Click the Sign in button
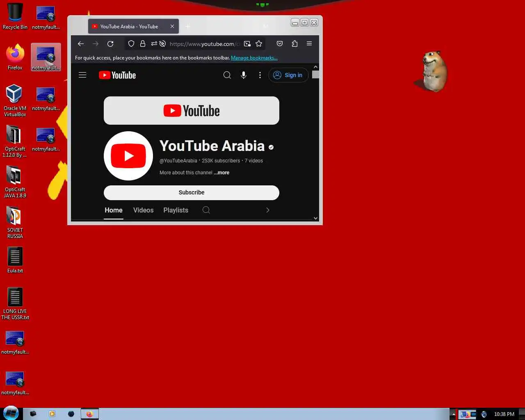The width and height of the screenshot is (525, 420). 288,75
